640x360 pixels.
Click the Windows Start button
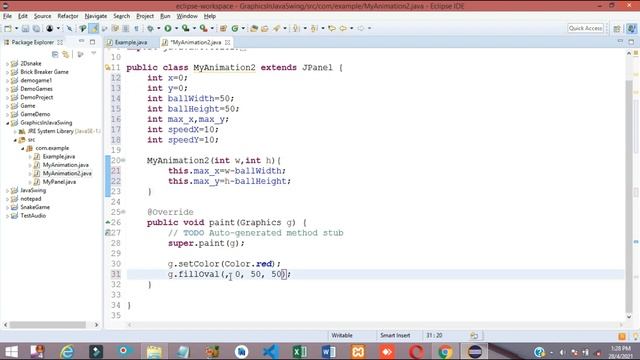[x=11, y=351]
